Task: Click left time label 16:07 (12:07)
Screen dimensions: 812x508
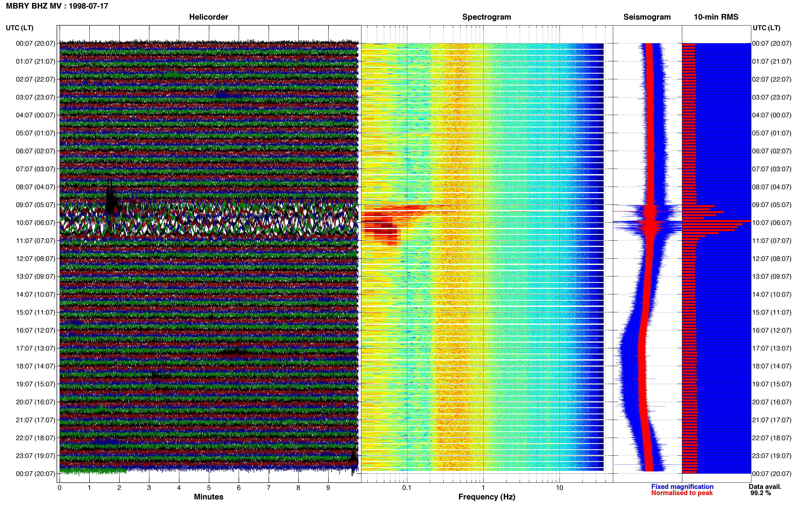Action: tap(36, 330)
